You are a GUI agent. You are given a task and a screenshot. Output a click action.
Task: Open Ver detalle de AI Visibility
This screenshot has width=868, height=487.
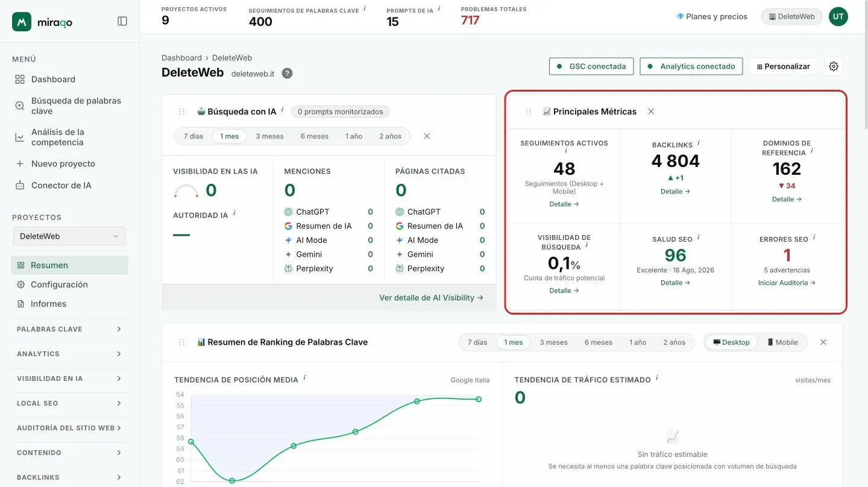pyautogui.click(x=431, y=298)
